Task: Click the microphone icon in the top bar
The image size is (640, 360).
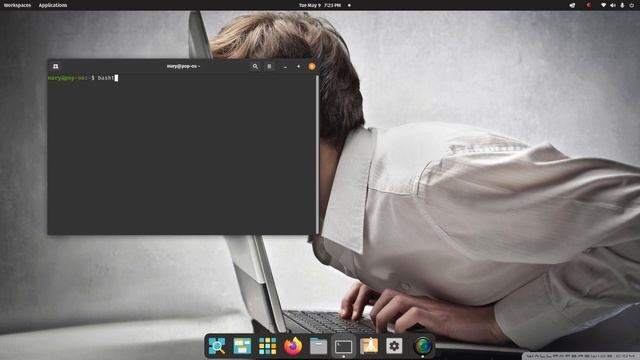Action: [622, 5]
